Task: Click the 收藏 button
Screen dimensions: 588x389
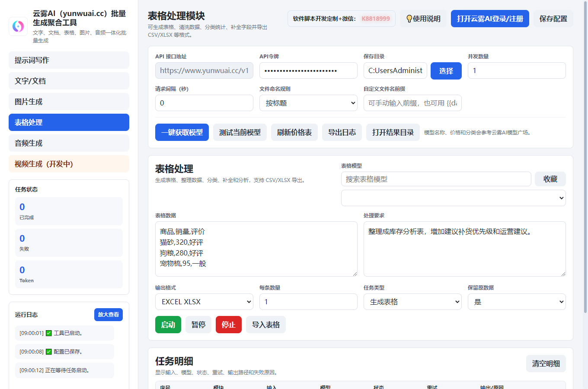Action: pos(550,179)
